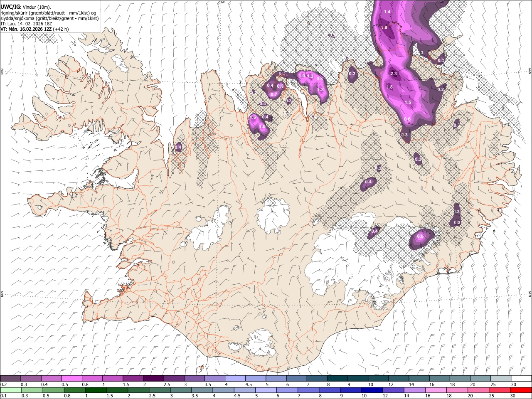Pick the 0.2 swatch on the upper color scale
Viewport: 532px width, 399px height.
coord(10,378)
